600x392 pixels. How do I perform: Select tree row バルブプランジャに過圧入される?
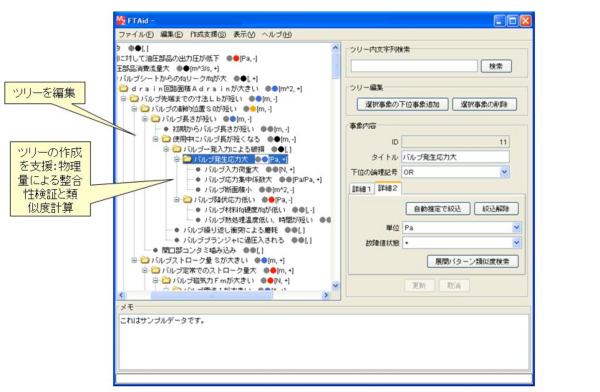click(233, 240)
